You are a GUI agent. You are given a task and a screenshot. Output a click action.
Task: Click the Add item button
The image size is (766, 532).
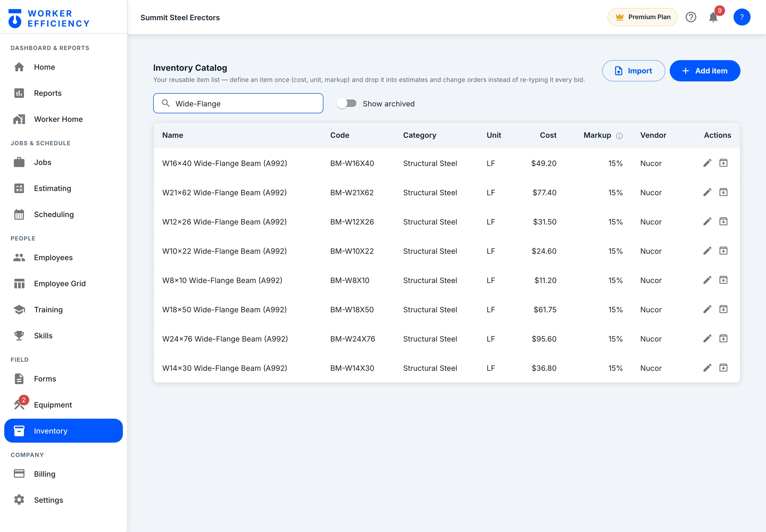click(x=705, y=71)
